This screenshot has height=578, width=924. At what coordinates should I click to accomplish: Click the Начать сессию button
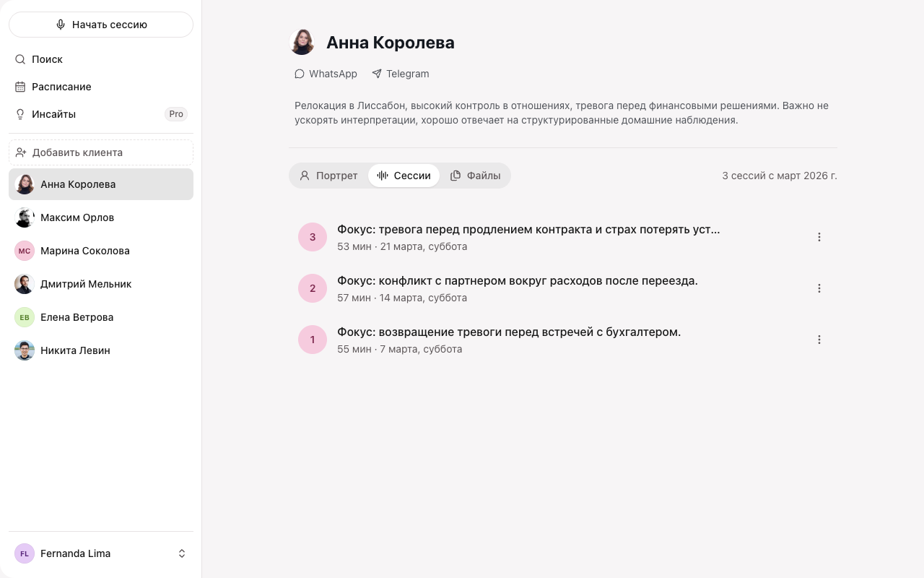click(x=101, y=25)
